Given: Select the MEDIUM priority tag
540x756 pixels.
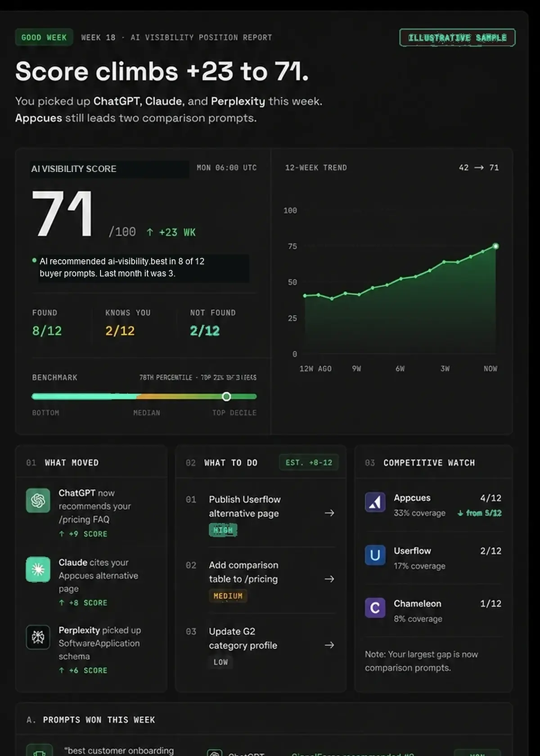Looking at the screenshot, I should [228, 596].
